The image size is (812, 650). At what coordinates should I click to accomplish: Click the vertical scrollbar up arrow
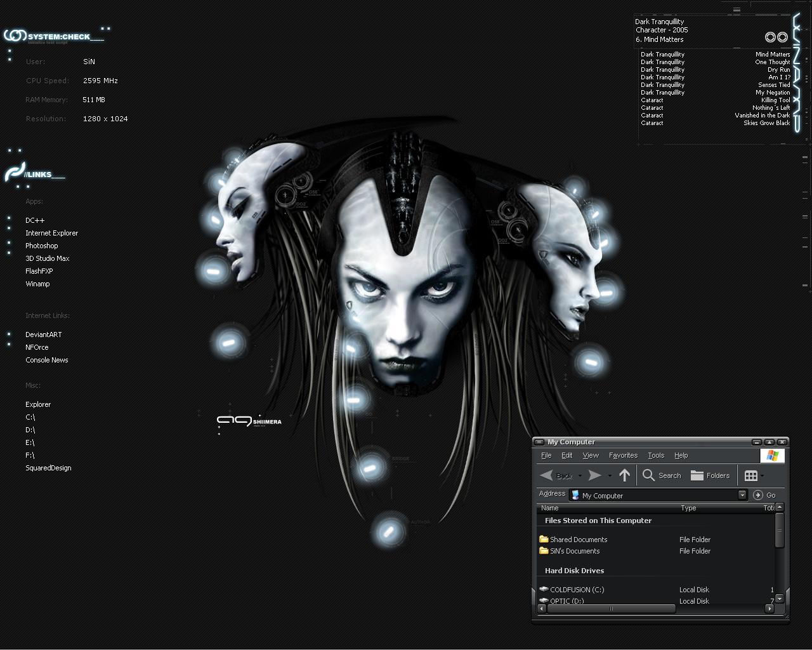pos(780,507)
